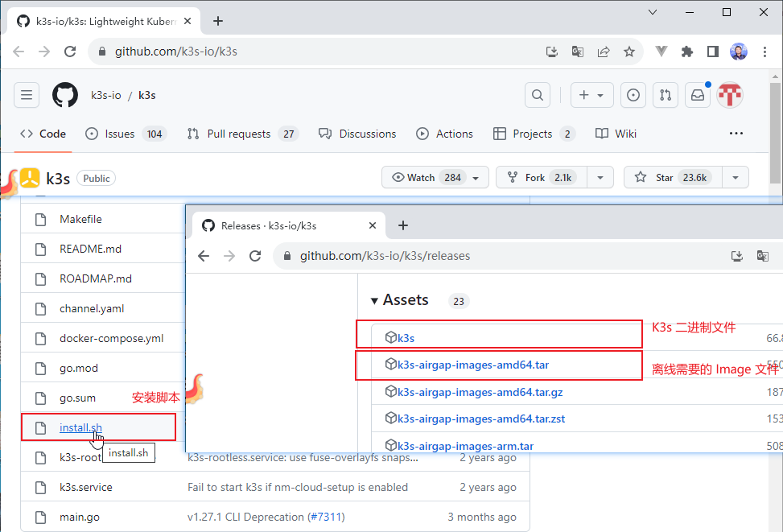This screenshot has height=532, width=783.
Task: Click the main window's vertical scrollbar thumb
Action: tap(775, 132)
